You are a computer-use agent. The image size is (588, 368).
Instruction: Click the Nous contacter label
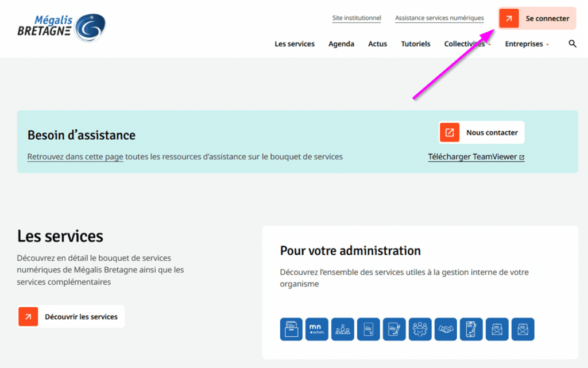pyautogui.click(x=492, y=133)
